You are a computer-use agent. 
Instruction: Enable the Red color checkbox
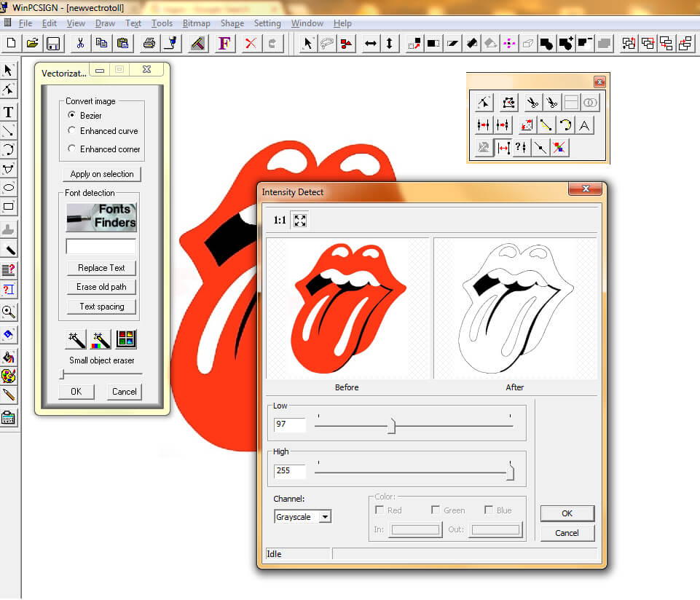[x=380, y=510]
